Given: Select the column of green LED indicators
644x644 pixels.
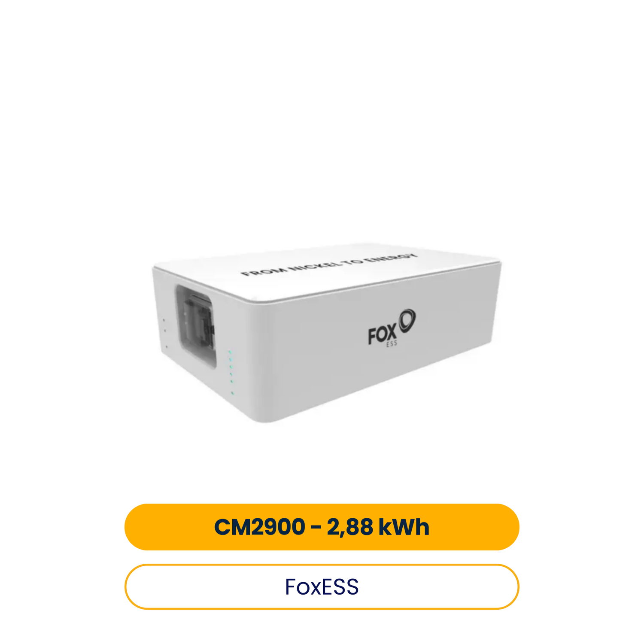Looking at the screenshot, I should tap(231, 373).
